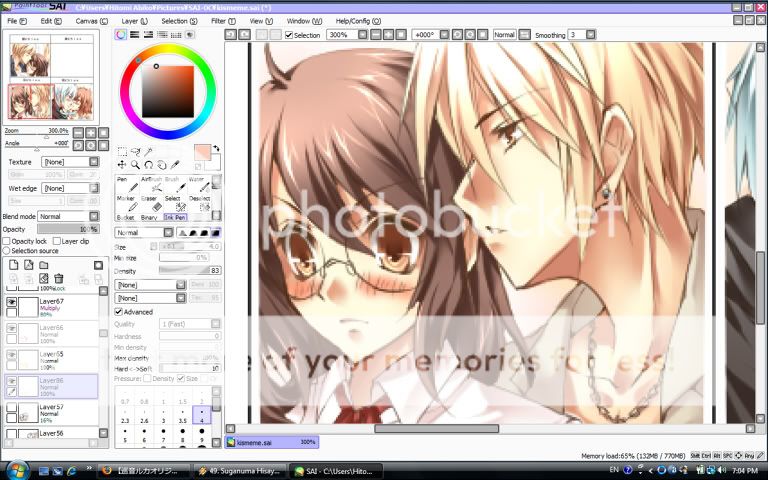Click the redo arrow in the toolbar

point(244,35)
